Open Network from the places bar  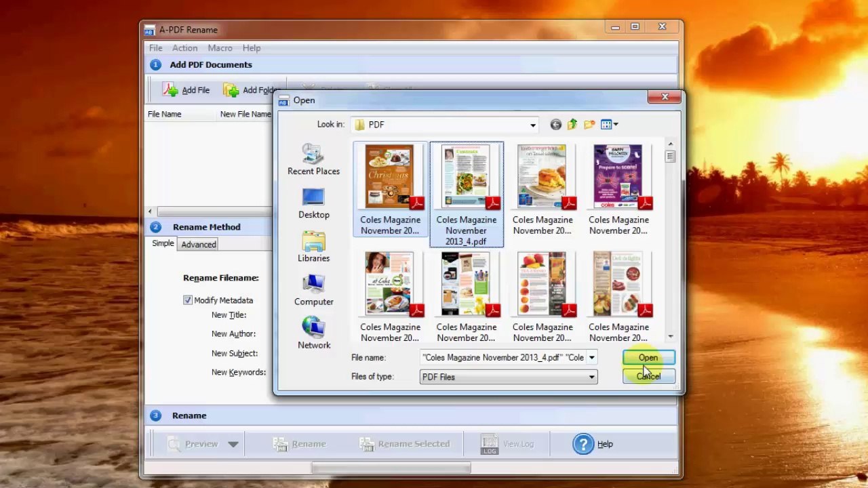point(313,334)
